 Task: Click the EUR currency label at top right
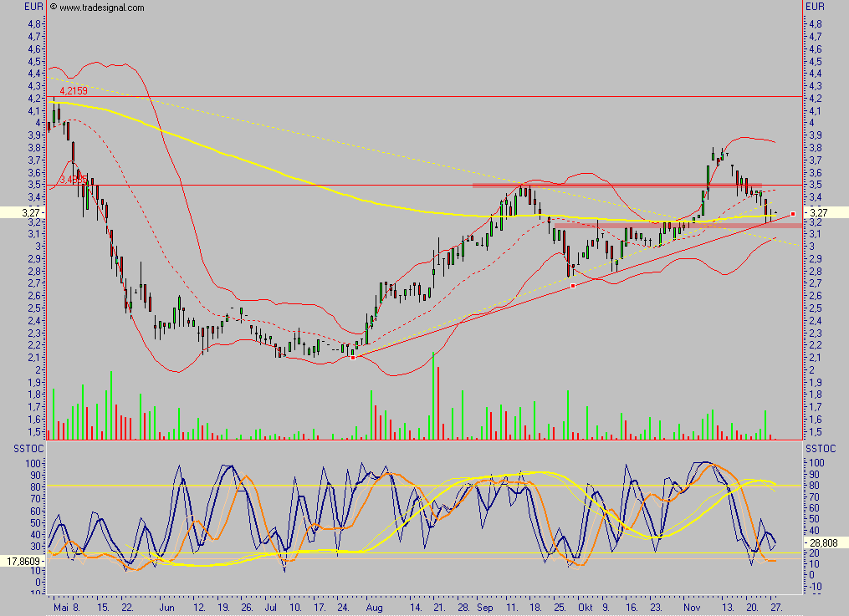tap(814, 7)
